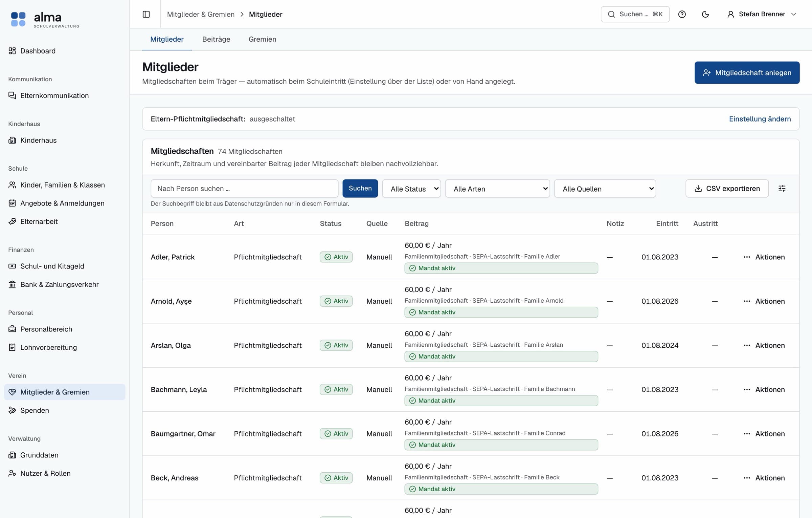Open Nutzer & Rollen

pos(65,473)
